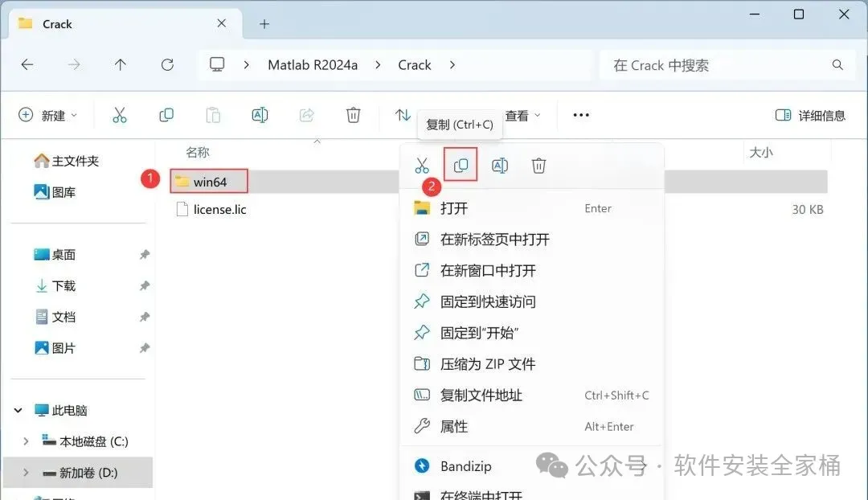Select the license.lic file
This screenshot has width=868, height=500.
tap(211, 209)
